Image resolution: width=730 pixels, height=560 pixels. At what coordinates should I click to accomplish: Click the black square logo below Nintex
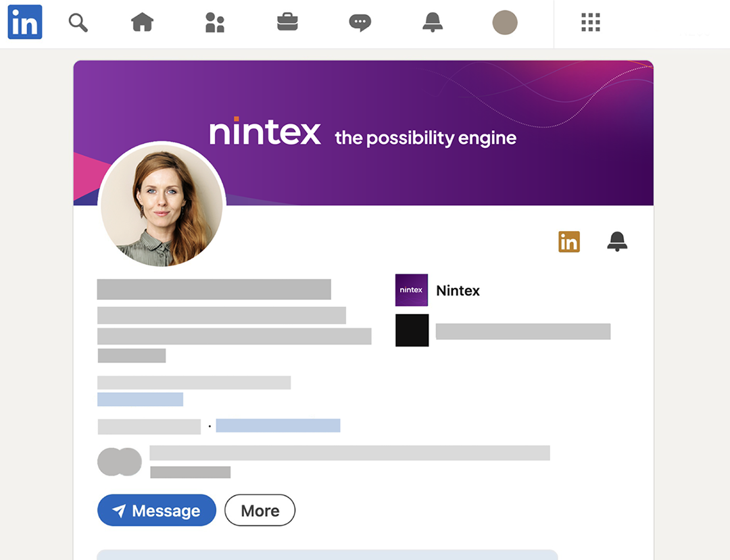pos(412,330)
